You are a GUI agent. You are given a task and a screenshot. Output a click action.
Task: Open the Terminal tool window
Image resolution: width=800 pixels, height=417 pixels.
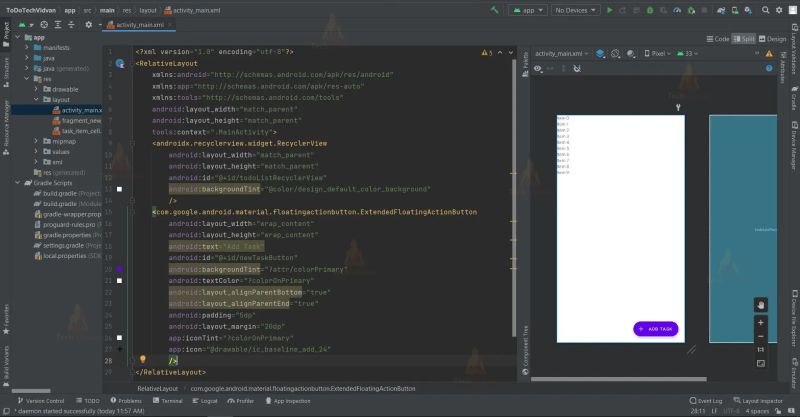(168, 401)
